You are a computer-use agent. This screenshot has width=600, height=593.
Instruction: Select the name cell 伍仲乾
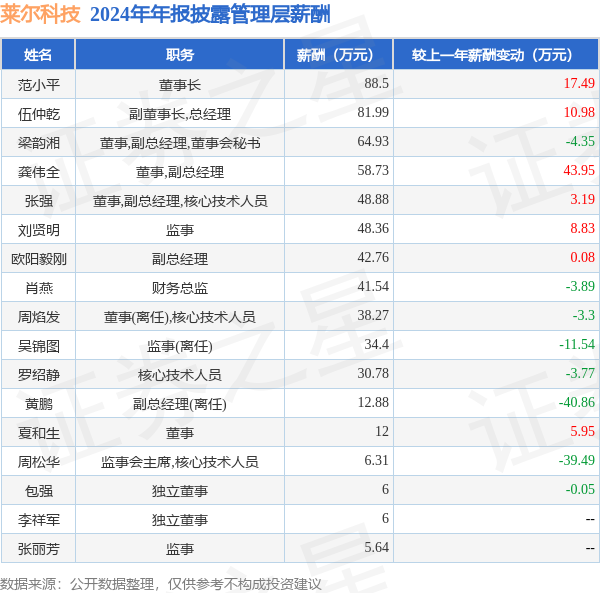pyautogui.click(x=39, y=114)
